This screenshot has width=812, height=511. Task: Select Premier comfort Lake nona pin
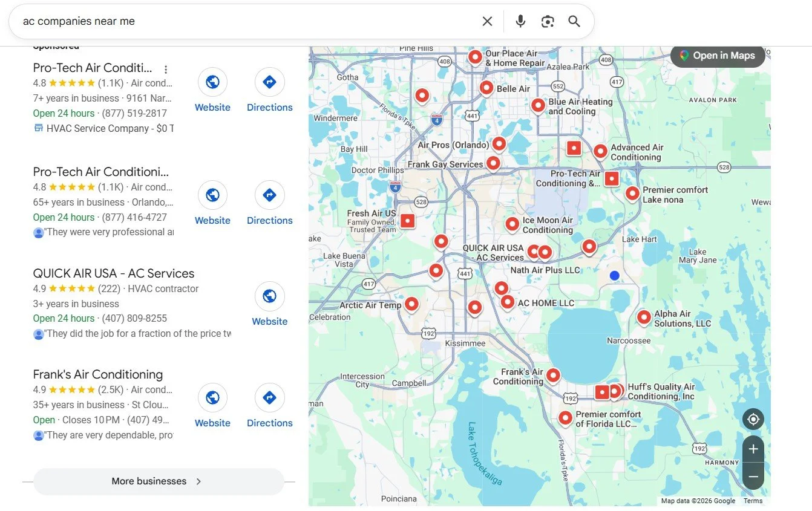pyautogui.click(x=632, y=194)
